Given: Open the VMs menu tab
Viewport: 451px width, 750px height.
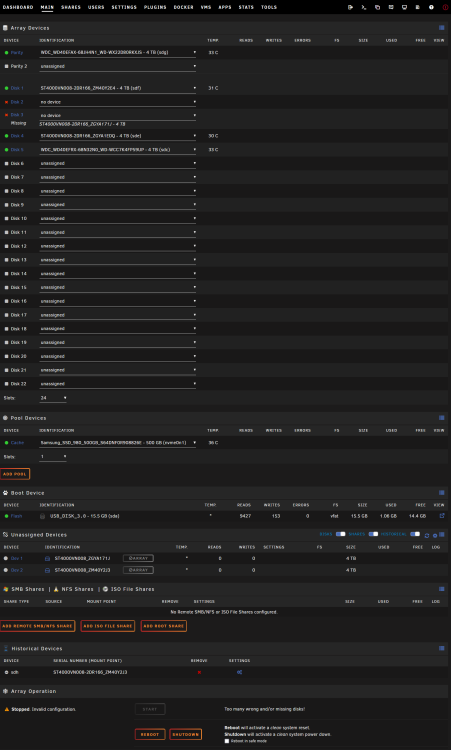Looking at the screenshot, I should point(206,7).
